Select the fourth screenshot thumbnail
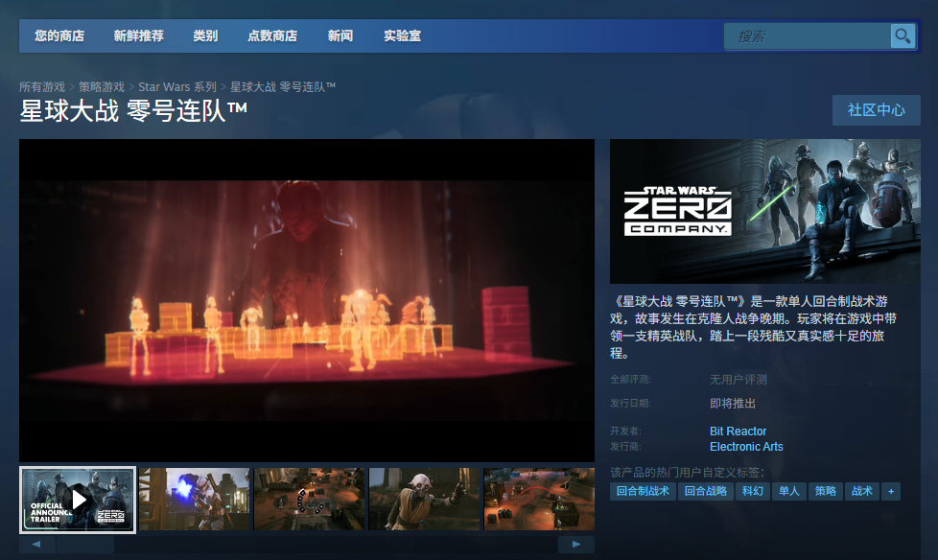Viewport: 938px width, 560px height. (424, 499)
